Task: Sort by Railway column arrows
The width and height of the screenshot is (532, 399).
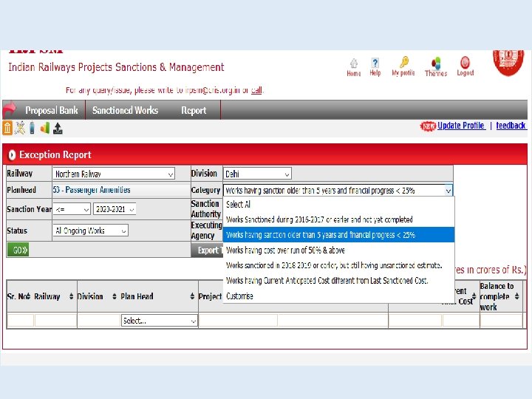Action: 71,296
